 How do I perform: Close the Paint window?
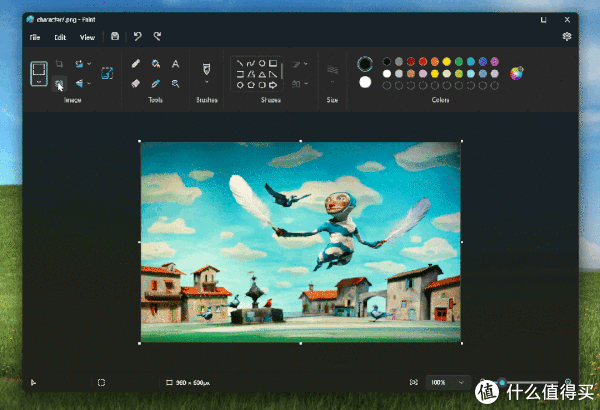567,20
